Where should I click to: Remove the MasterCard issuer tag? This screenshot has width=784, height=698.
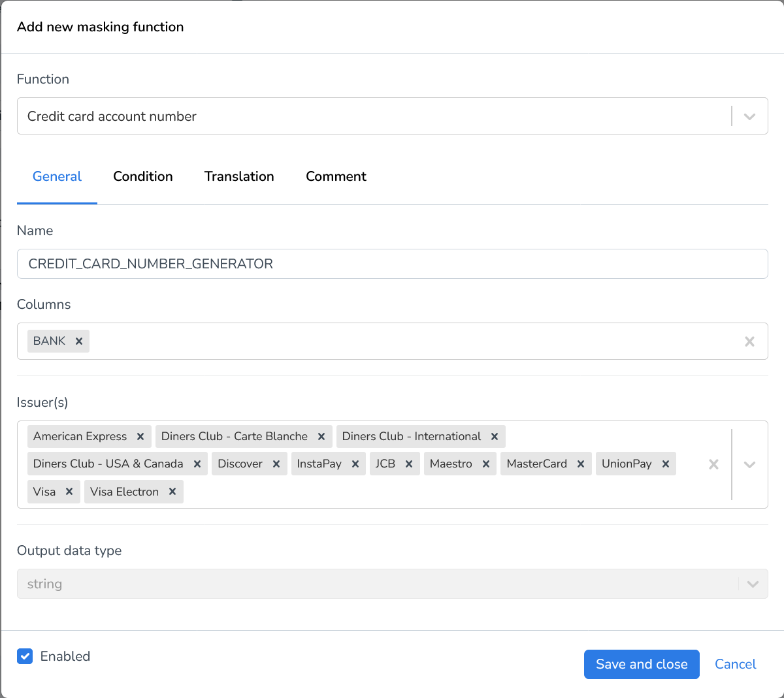580,464
